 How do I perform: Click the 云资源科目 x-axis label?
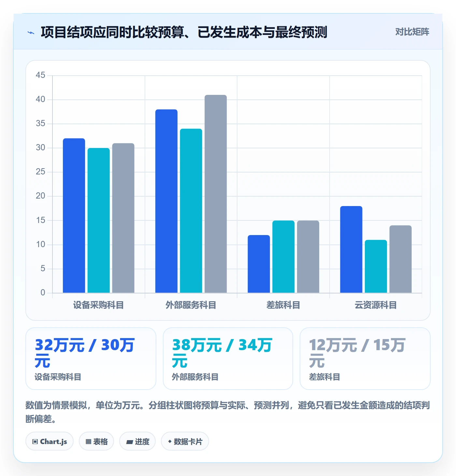tap(376, 305)
